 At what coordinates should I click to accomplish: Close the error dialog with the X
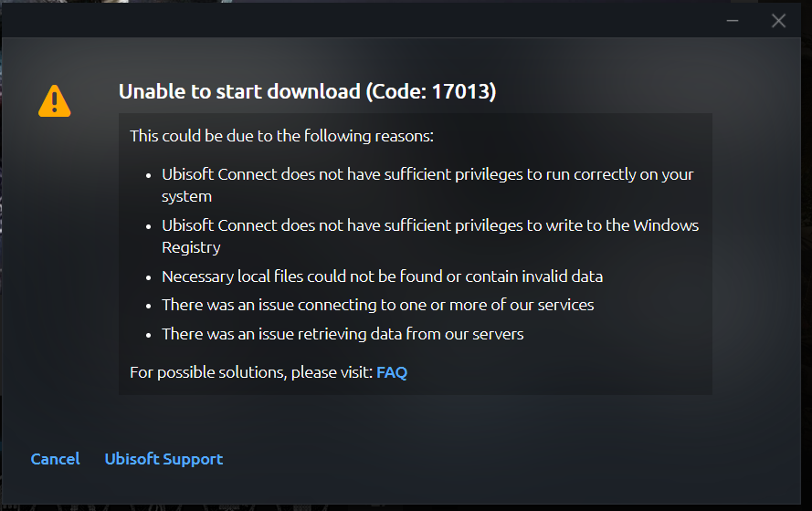[778, 21]
